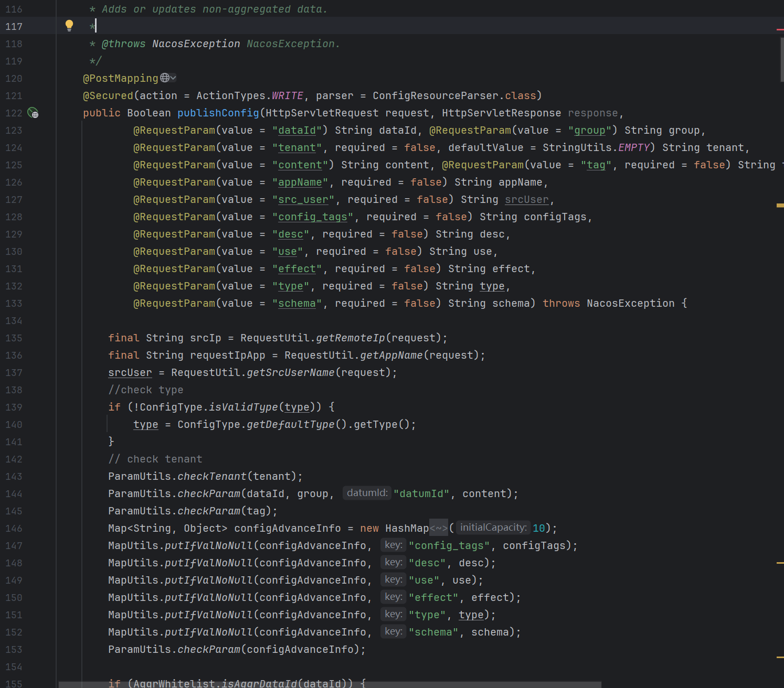Click the globe icon beside @PostMapping
Viewport: 784px width, 688px height.
coord(165,78)
